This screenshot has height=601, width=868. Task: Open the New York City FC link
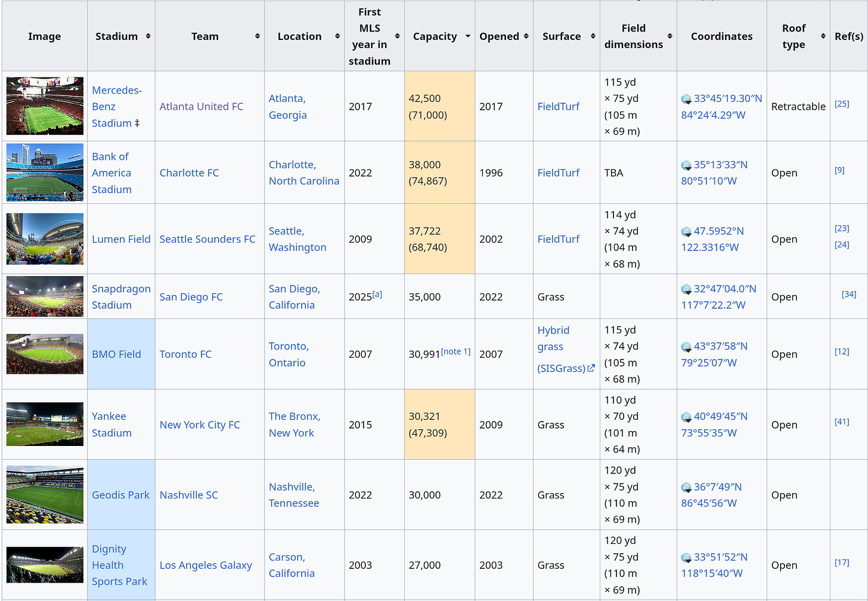coord(200,425)
